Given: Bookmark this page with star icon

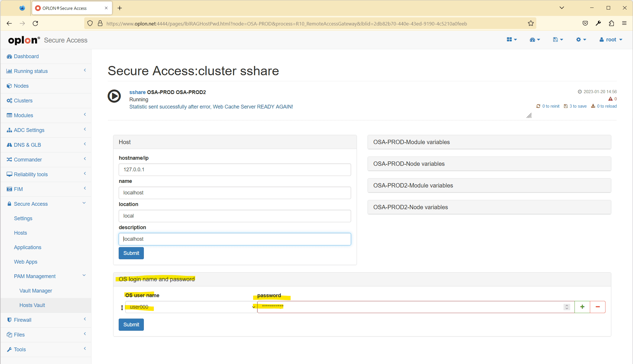Looking at the screenshot, I should pos(531,23).
